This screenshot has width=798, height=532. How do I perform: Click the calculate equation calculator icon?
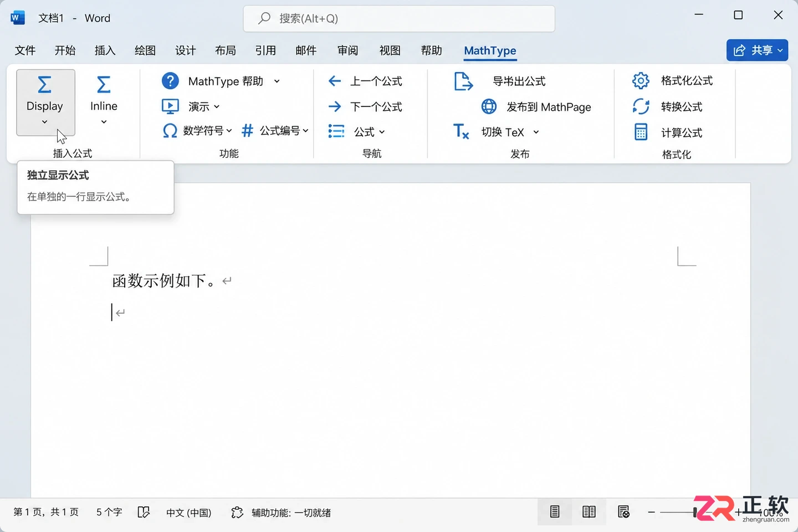click(641, 132)
